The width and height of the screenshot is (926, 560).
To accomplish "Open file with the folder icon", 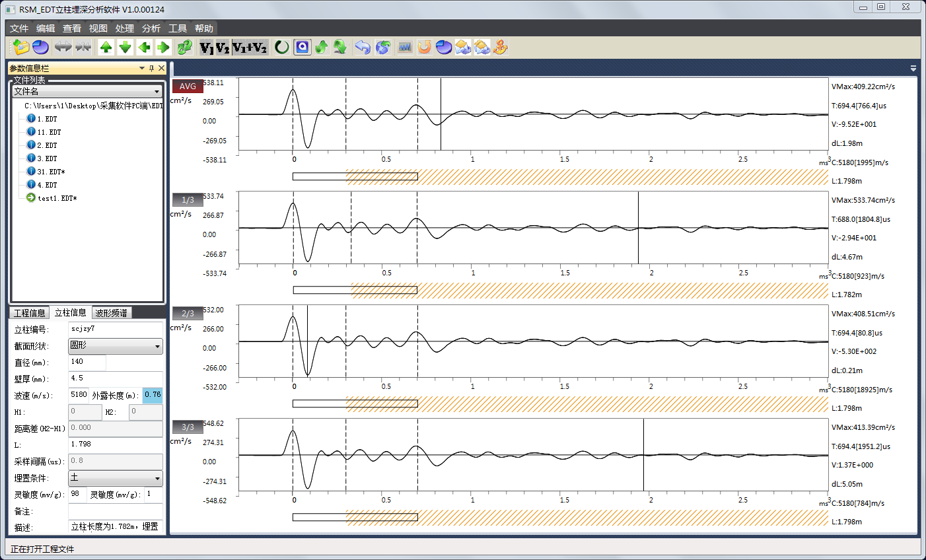I will tap(21, 47).
